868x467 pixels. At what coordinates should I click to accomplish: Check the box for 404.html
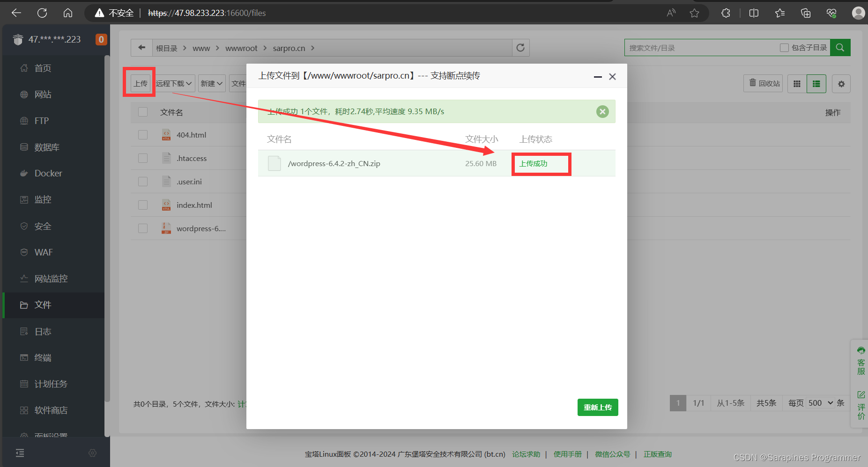click(143, 135)
